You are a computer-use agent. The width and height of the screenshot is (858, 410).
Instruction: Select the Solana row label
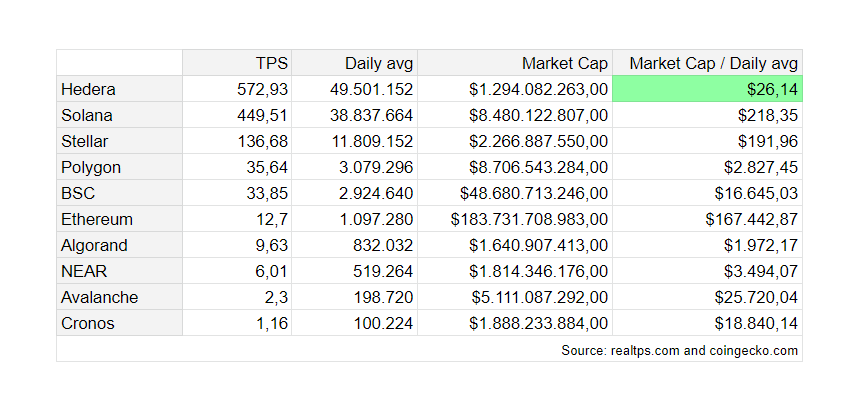point(119,115)
